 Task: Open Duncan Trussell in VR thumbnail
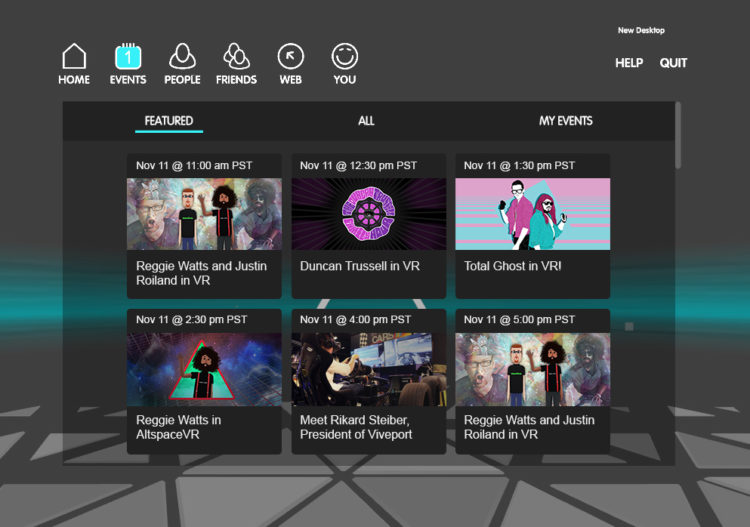[369, 214]
